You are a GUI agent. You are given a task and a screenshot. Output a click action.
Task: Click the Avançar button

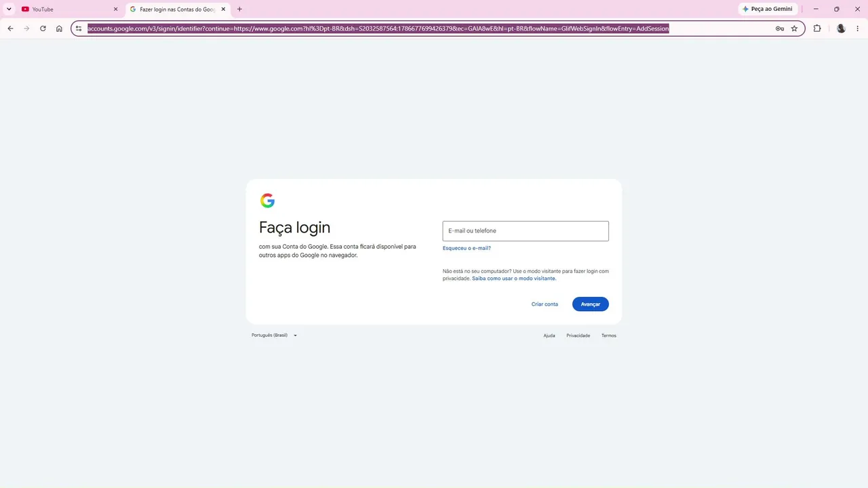point(591,304)
